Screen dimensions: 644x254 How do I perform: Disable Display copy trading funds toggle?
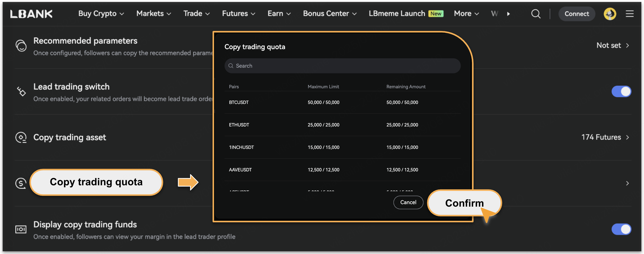[621, 229]
